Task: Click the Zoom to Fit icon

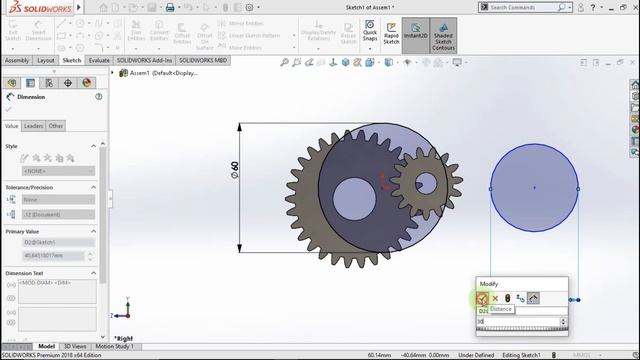Action: tap(284, 62)
